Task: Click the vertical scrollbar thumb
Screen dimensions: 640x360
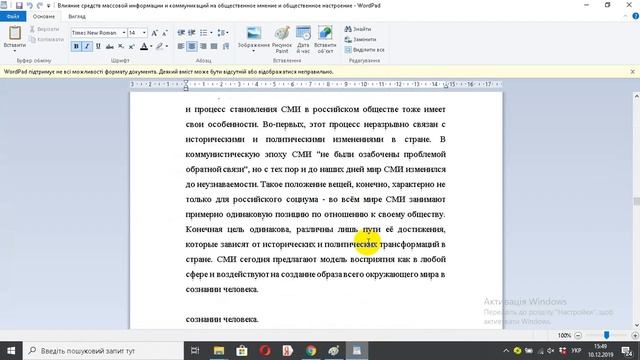Action: [636, 201]
